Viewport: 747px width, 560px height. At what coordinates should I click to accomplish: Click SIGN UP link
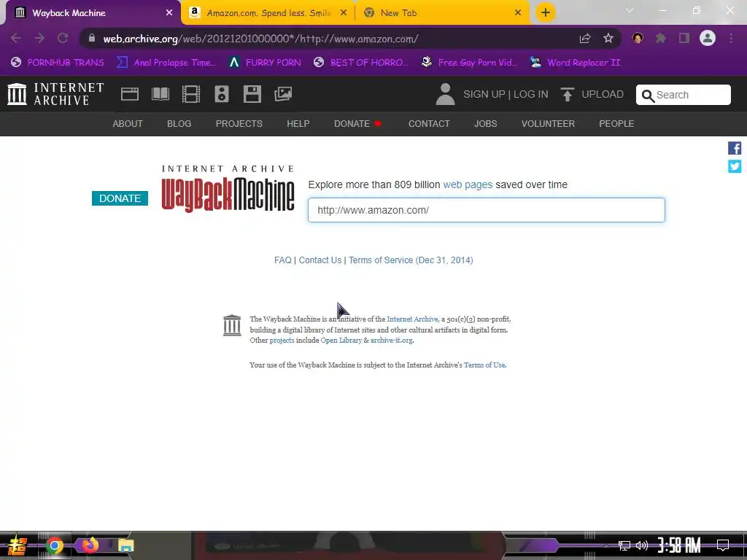[x=484, y=94]
